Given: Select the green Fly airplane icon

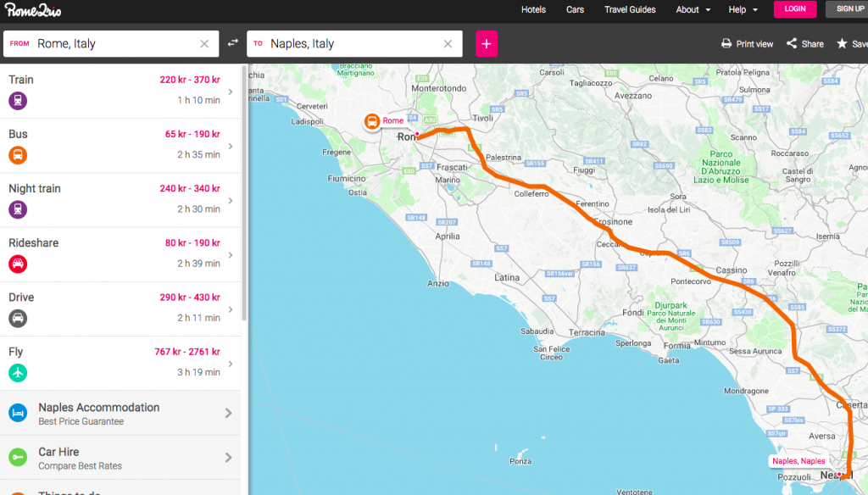Looking at the screenshot, I should click(18, 373).
